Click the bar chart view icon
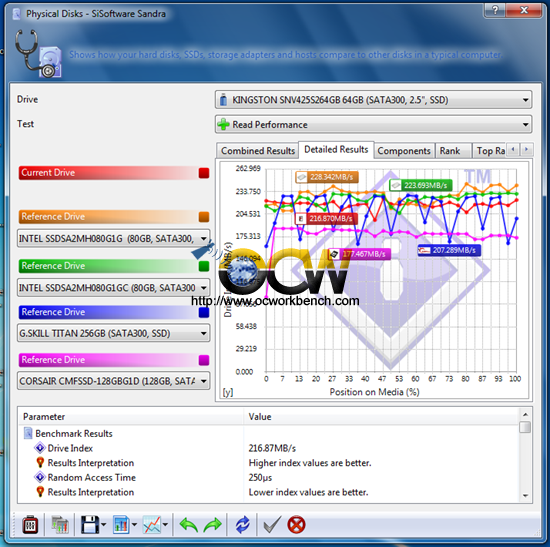Viewport: 550px width, 547px height. click(x=121, y=525)
